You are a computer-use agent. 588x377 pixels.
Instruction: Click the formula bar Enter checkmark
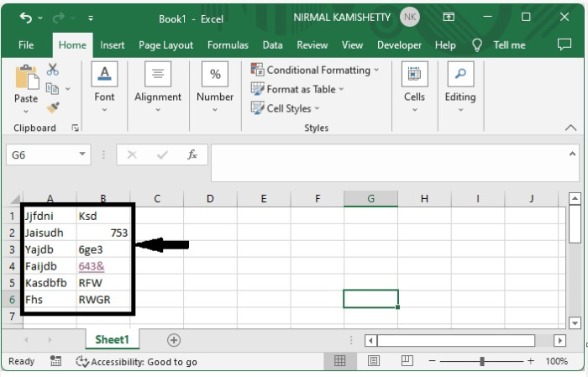pyautogui.click(x=162, y=154)
